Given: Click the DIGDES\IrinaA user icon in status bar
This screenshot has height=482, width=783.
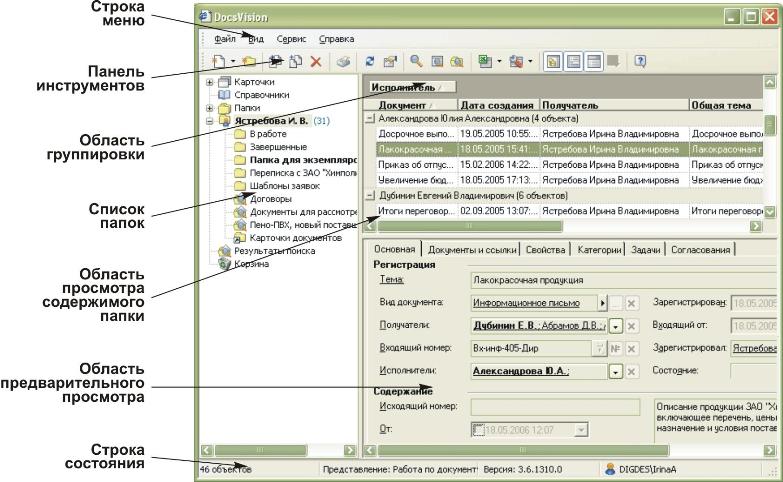Looking at the screenshot, I should click(610, 470).
